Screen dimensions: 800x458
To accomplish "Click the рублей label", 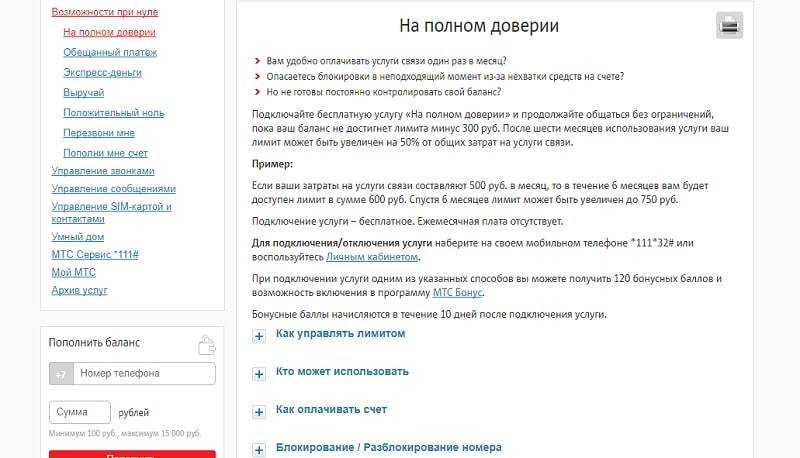I will [x=134, y=413].
